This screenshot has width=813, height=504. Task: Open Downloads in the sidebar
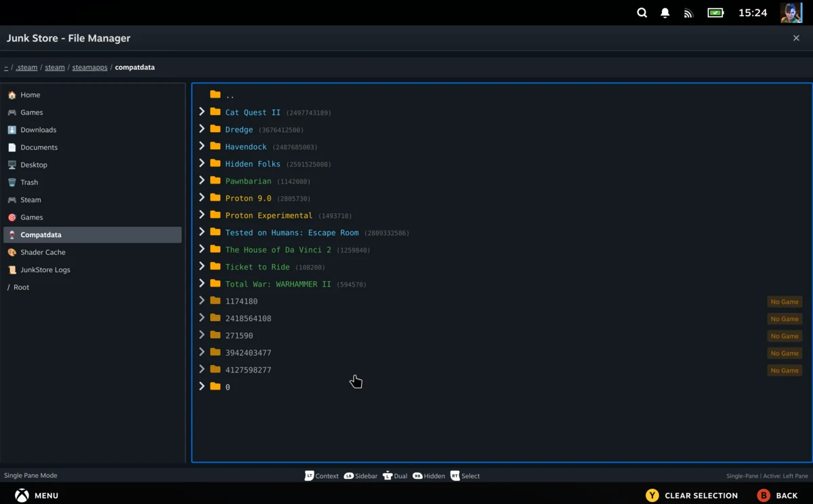92,130
